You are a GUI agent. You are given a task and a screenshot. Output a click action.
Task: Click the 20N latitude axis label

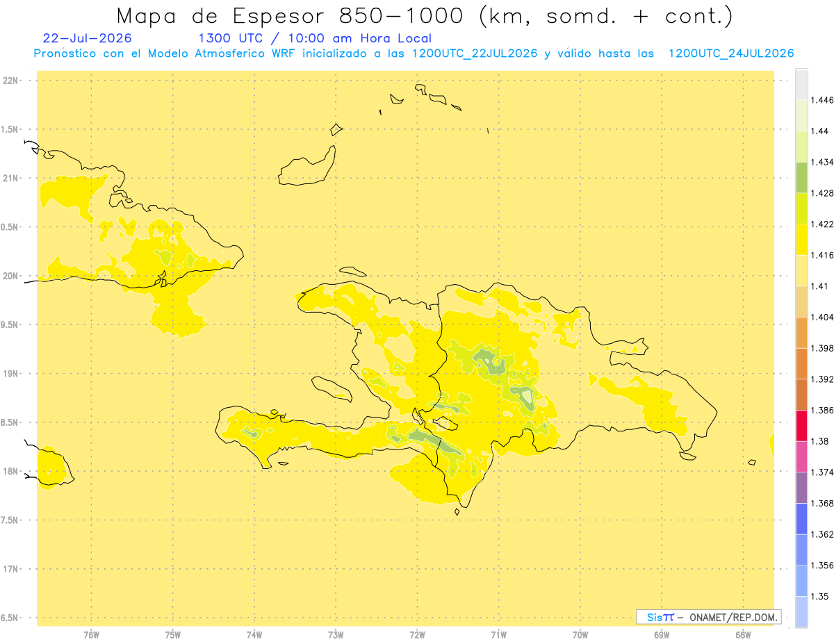(x=11, y=276)
